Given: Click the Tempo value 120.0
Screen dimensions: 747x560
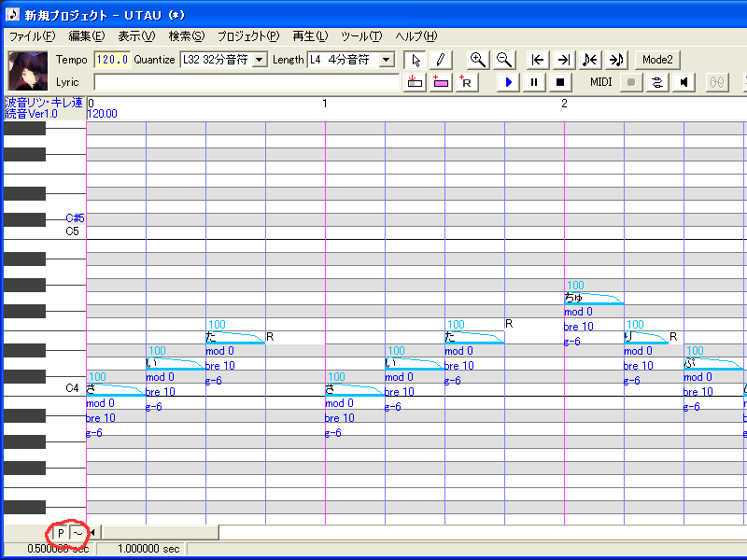Looking at the screenshot, I should tap(112, 60).
